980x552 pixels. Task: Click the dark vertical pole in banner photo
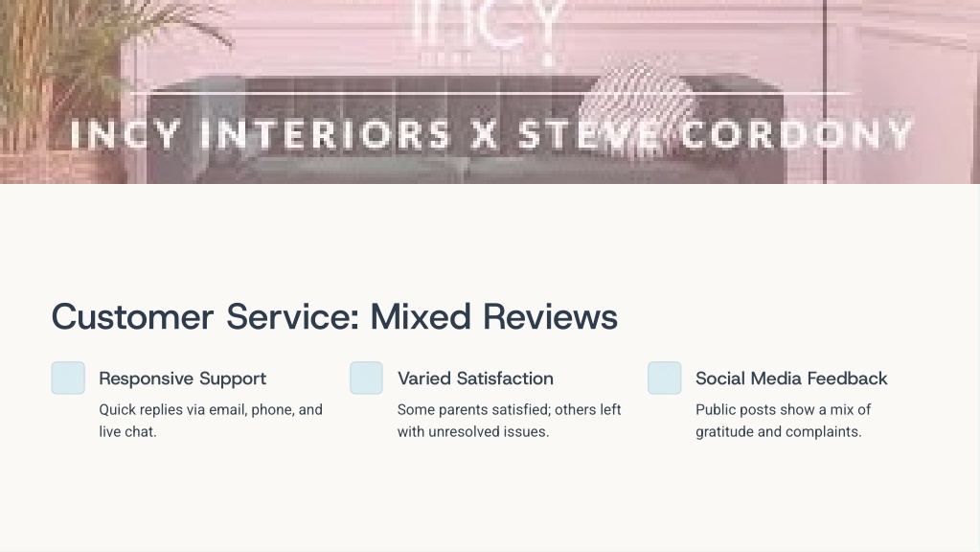tap(825, 91)
